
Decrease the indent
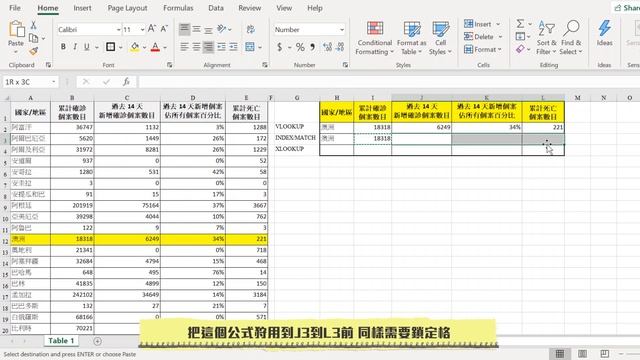221,47
